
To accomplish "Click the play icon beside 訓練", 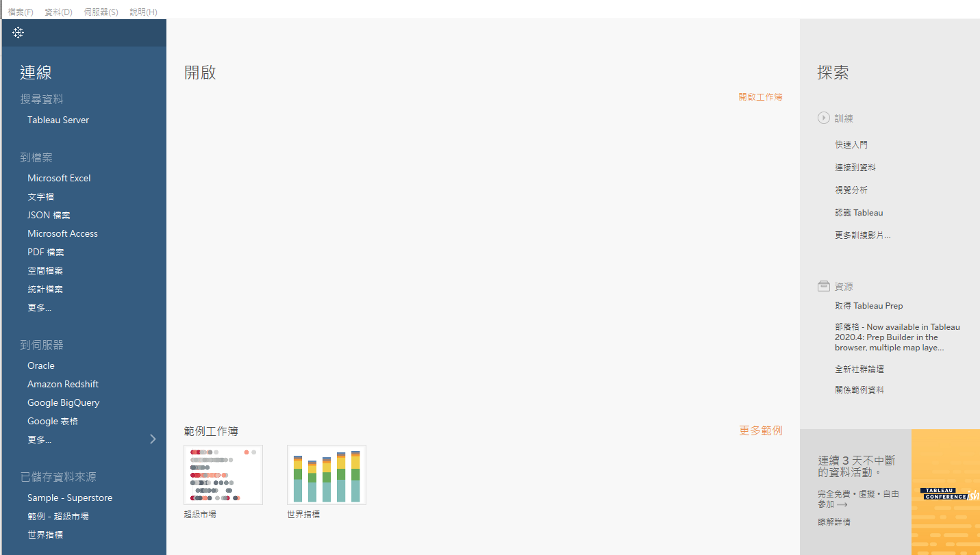I will point(823,118).
